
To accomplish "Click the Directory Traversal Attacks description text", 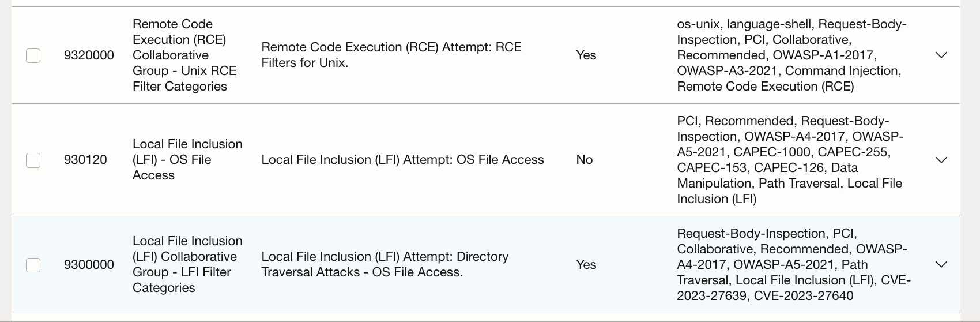I will [x=385, y=264].
